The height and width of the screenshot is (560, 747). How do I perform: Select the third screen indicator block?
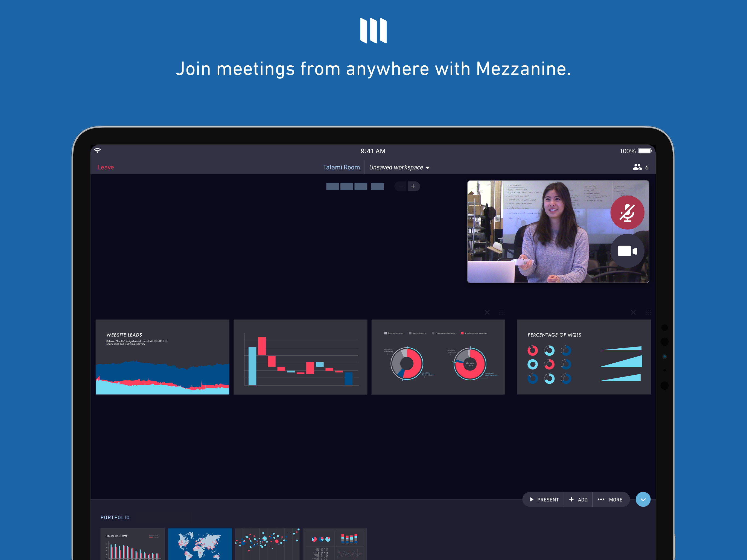tap(361, 186)
